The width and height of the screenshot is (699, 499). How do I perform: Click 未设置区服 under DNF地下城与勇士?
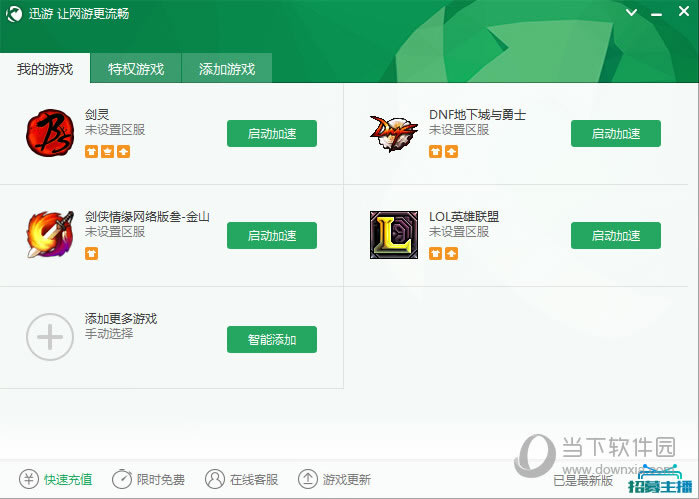(x=459, y=130)
